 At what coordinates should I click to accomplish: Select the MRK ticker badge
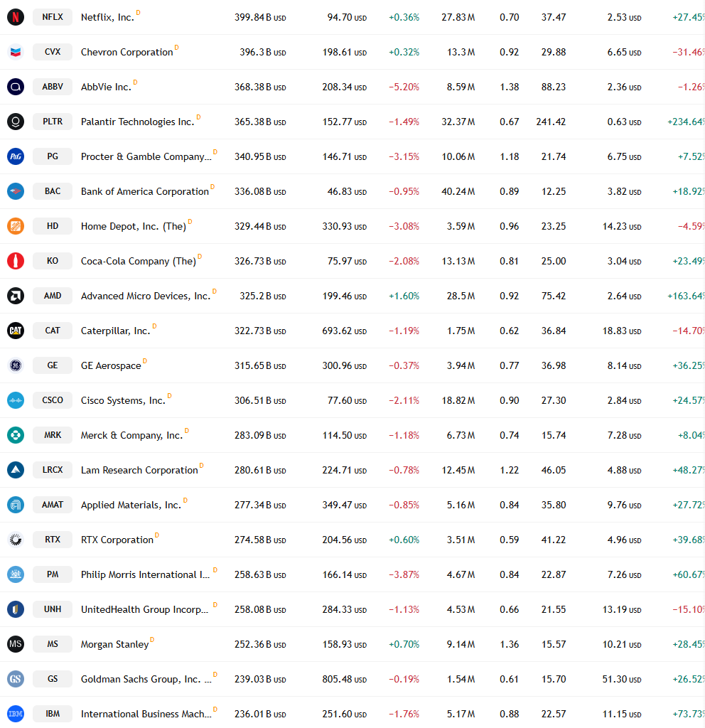point(53,435)
